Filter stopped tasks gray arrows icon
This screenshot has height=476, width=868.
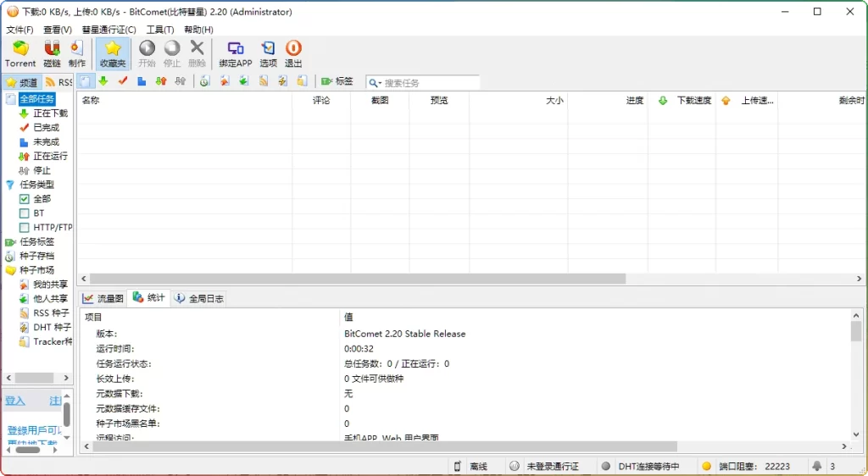[x=180, y=82]
